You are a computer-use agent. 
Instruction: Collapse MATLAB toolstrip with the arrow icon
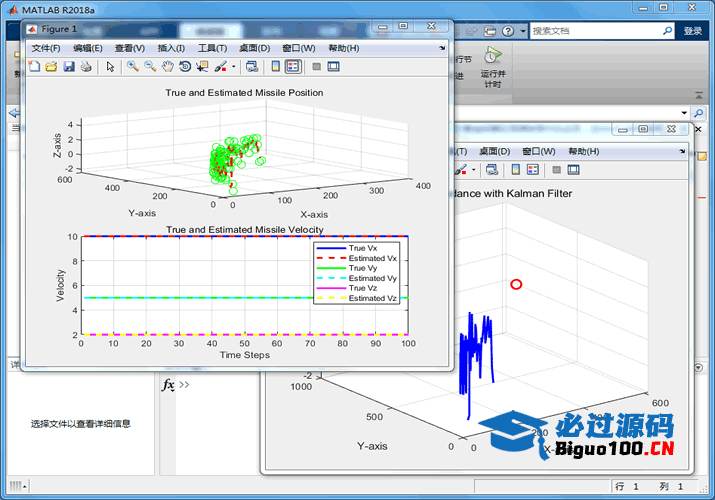click(699, 95)
